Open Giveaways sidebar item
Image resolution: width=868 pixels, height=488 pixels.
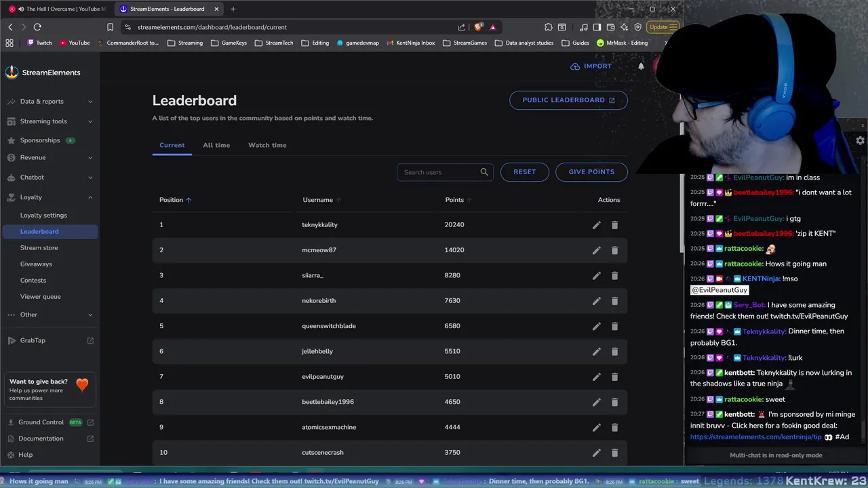point(36,264)
